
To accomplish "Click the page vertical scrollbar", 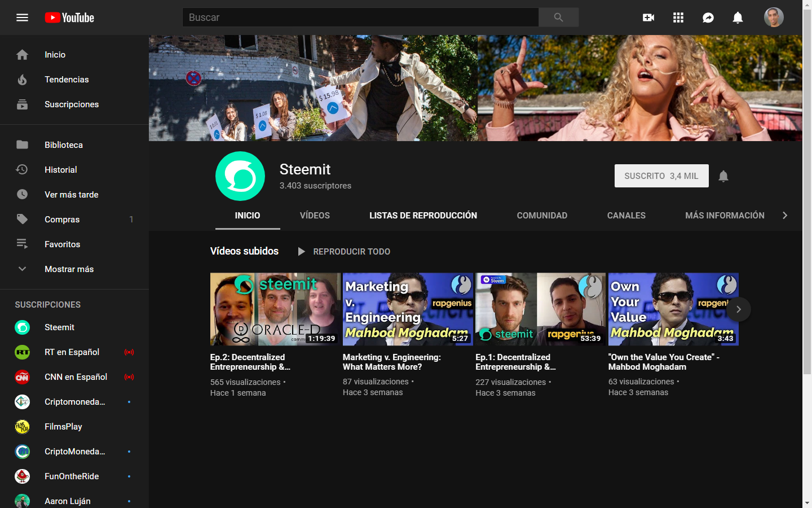I will coord(807,192).
